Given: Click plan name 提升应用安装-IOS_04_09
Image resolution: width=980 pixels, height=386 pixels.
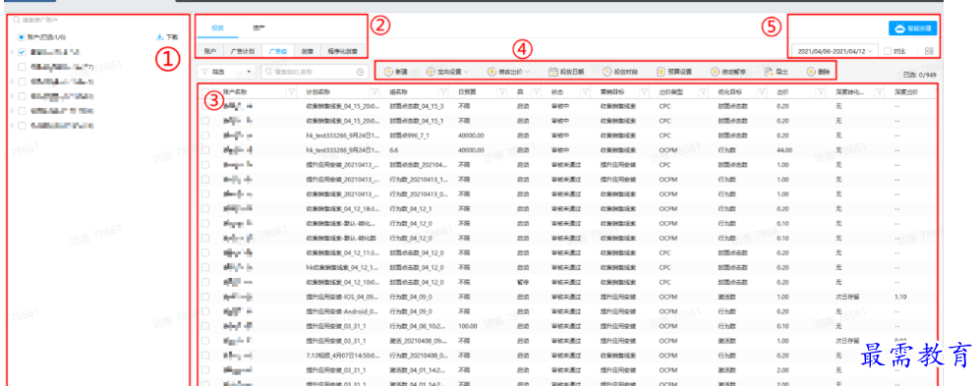Looking at the screenshot, I should 342,296.
